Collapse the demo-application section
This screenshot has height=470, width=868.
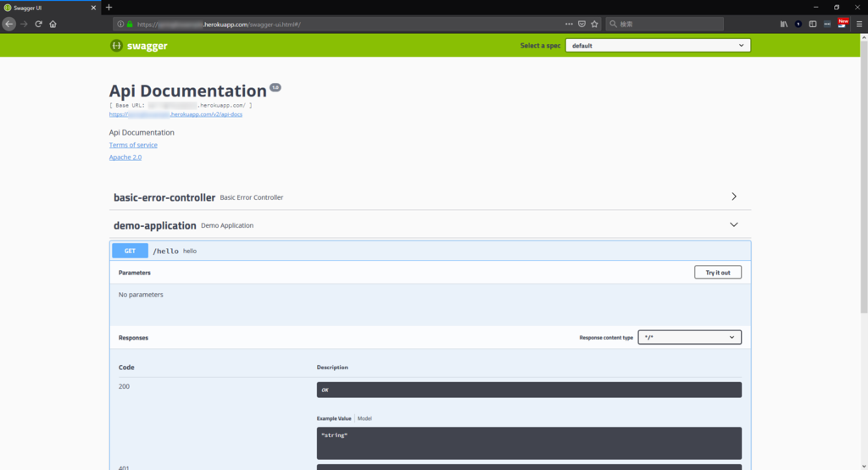point(734,224)
